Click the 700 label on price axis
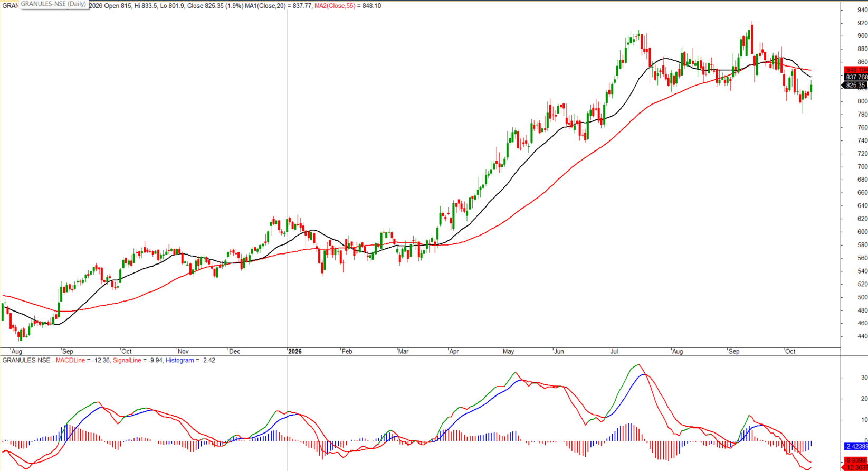 862,167
